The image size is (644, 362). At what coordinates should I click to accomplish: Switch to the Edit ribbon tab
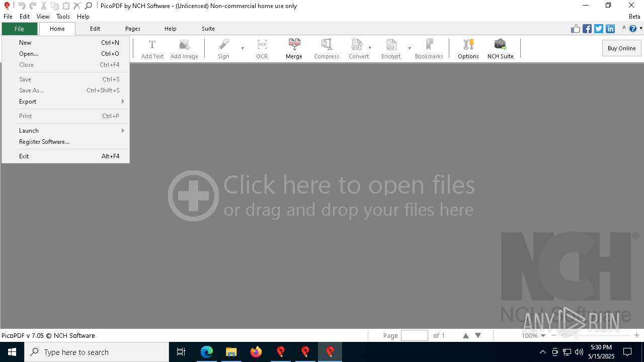point(95,29)
